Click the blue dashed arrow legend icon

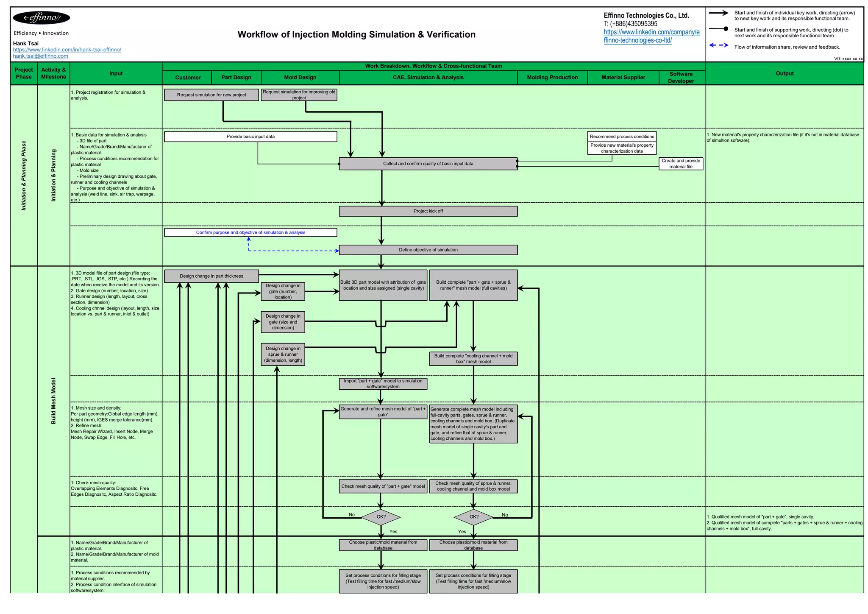[x=718, y=45]
